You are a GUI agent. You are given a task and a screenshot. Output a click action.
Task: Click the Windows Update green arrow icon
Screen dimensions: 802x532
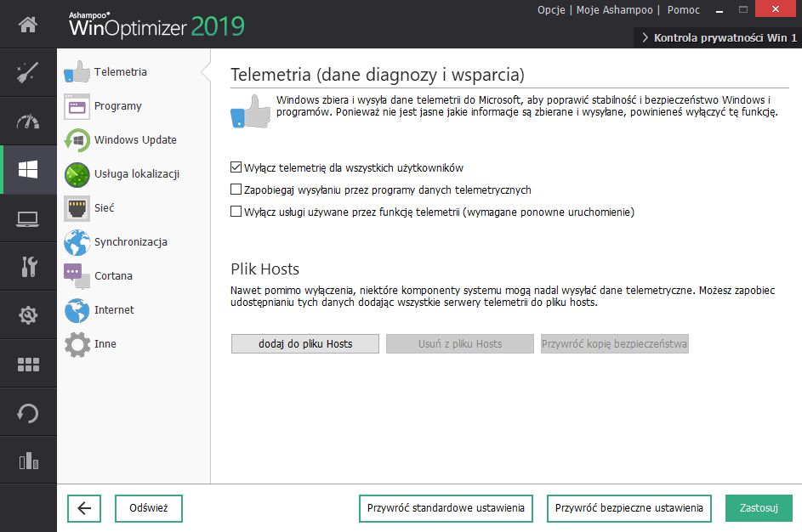[x=77, y=140]
